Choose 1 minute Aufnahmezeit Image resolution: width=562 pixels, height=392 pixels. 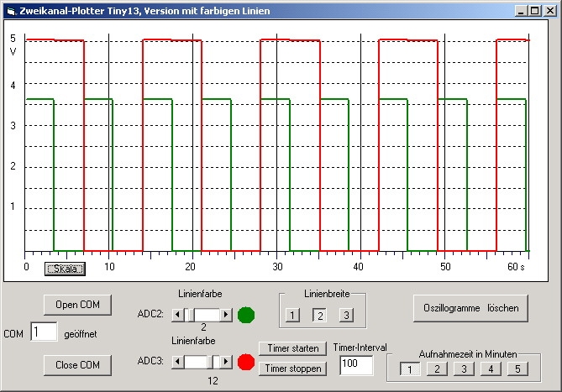point(408,368)
